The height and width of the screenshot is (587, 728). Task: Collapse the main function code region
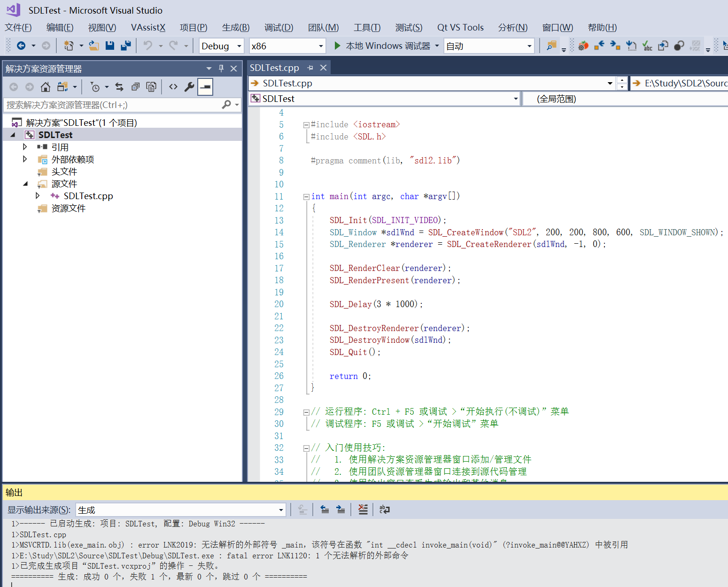point(306,196)
